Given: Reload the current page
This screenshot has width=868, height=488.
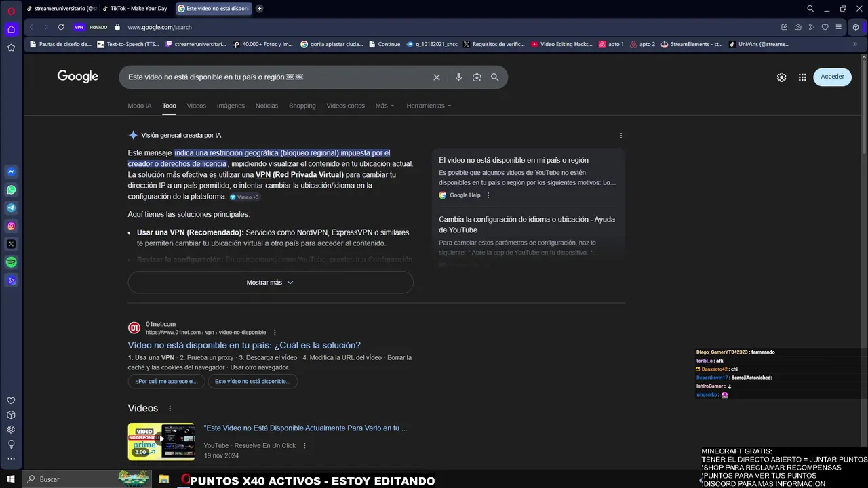Looking at the screenshot, I should 61,27.
